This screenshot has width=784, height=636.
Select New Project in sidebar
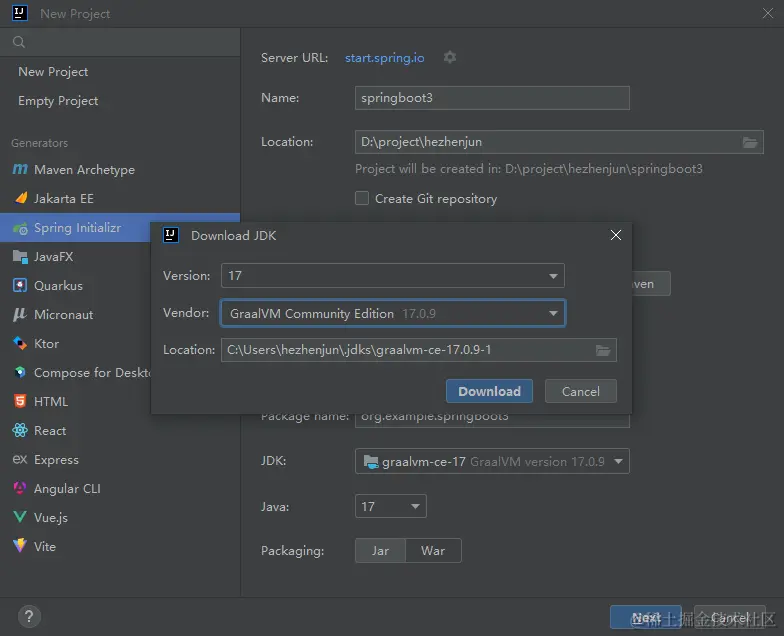point(53,72)
